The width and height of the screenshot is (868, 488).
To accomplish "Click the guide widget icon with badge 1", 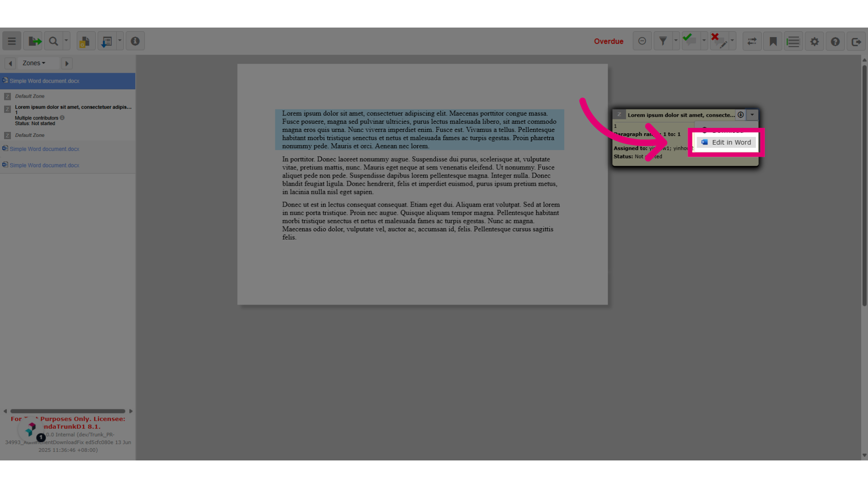I will coord(31,429).
